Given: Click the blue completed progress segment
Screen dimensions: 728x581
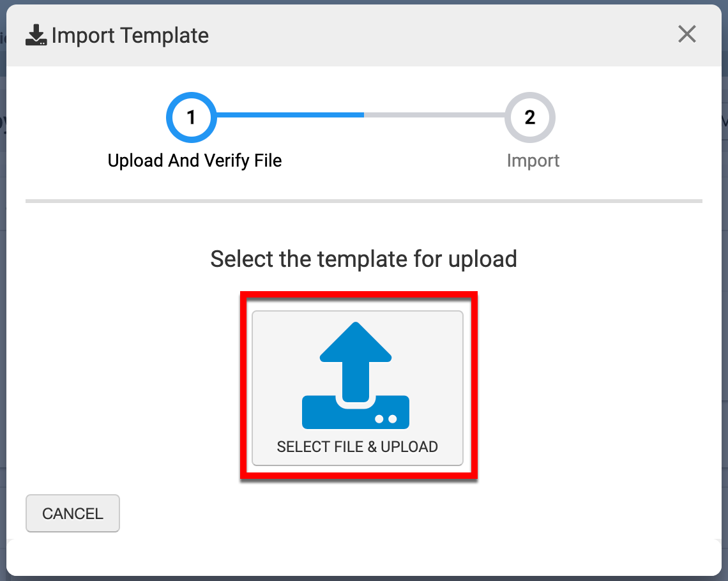Looking at the screenshot, I should tap(291, 115).
